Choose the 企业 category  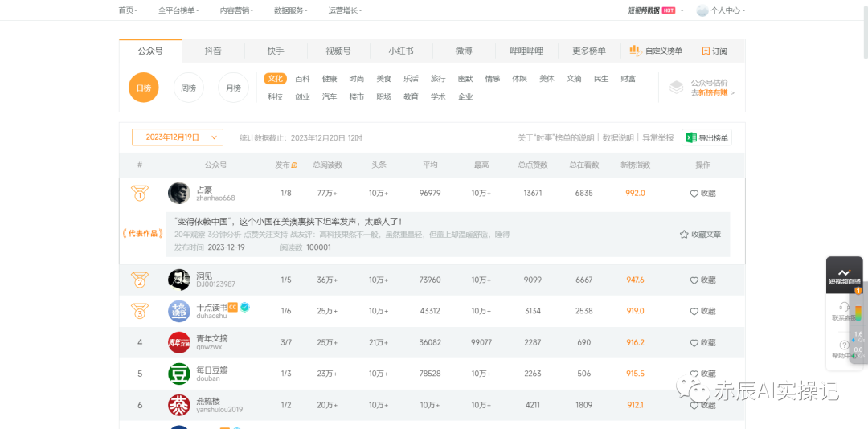tap(465, 96)
